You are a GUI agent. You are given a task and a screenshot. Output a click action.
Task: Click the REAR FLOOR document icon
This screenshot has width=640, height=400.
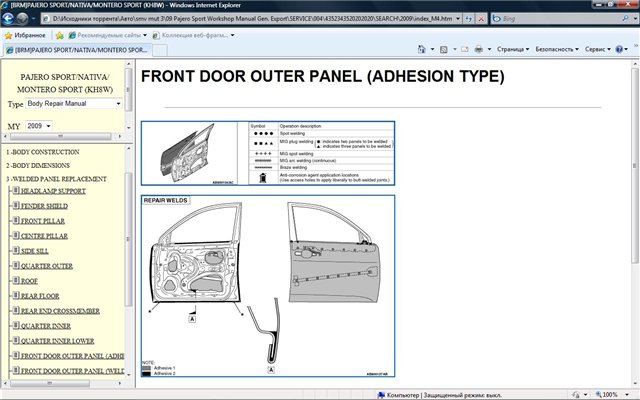16,295
